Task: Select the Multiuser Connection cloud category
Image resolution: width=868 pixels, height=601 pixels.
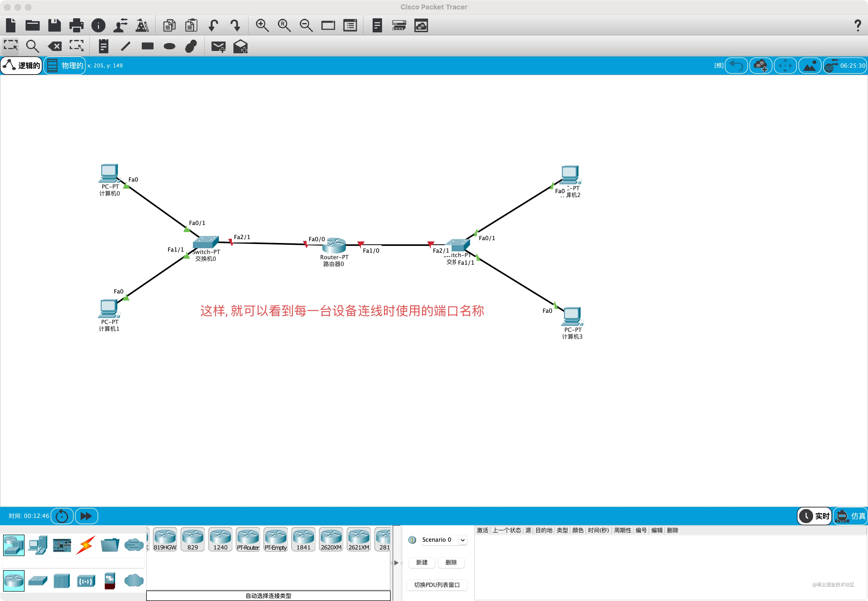Action: 134,545
